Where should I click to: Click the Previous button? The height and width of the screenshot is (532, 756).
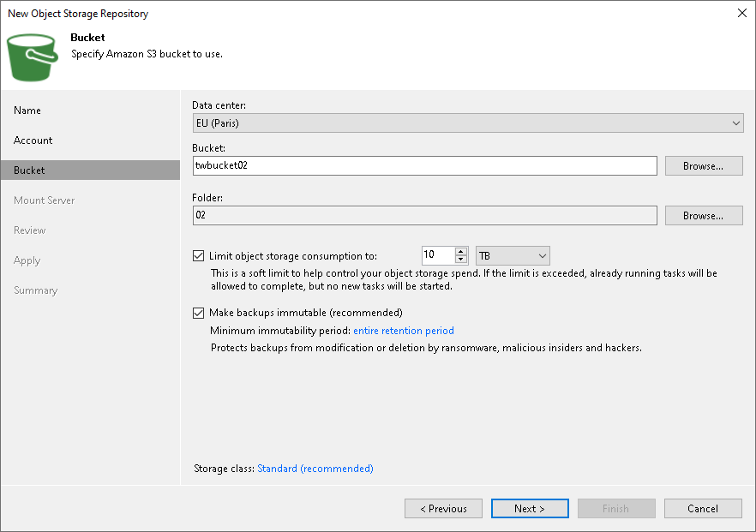[x=444, y=508]
